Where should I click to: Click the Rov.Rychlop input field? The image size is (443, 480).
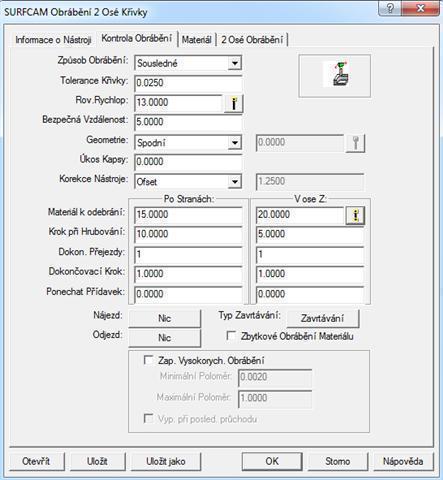[x=178, y=103]
